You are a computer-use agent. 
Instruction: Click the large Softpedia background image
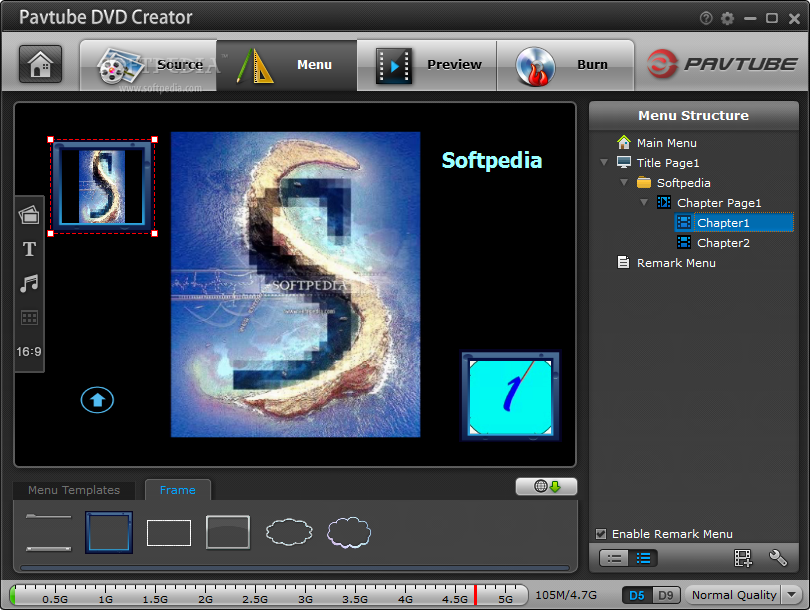click(295, 285)
